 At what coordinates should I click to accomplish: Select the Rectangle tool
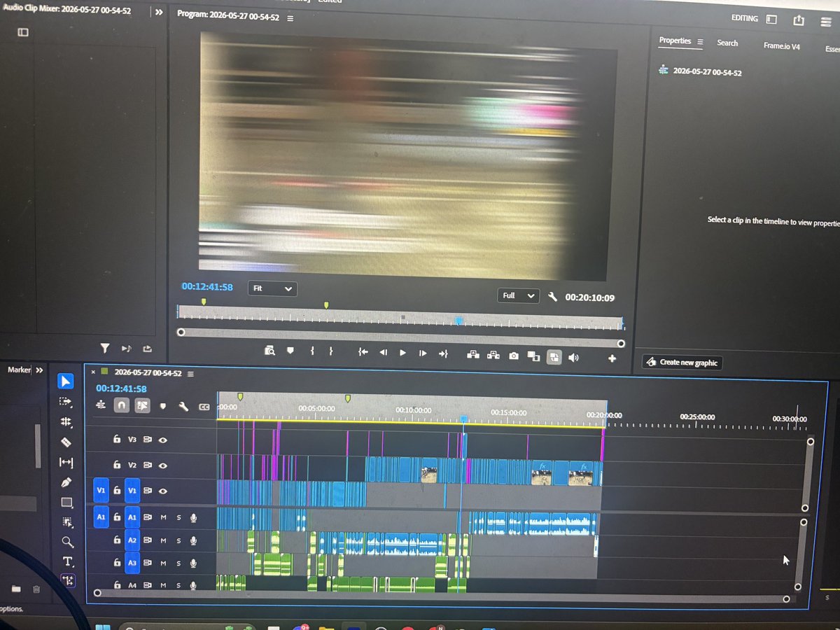(x=67, y=502)
